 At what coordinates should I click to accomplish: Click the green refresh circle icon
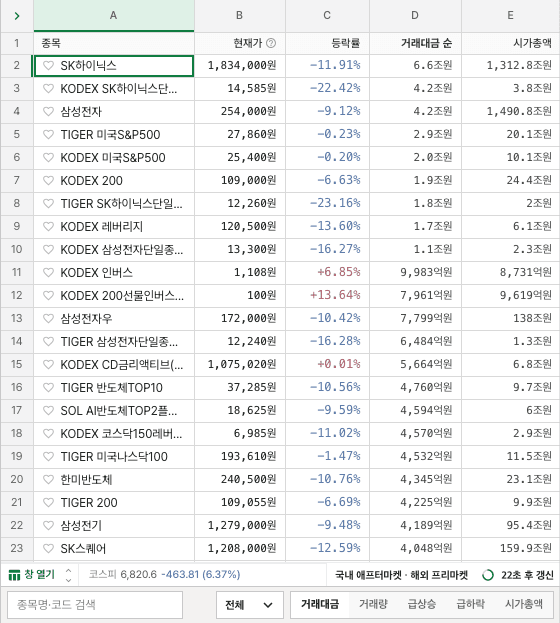tap(488, 575)
